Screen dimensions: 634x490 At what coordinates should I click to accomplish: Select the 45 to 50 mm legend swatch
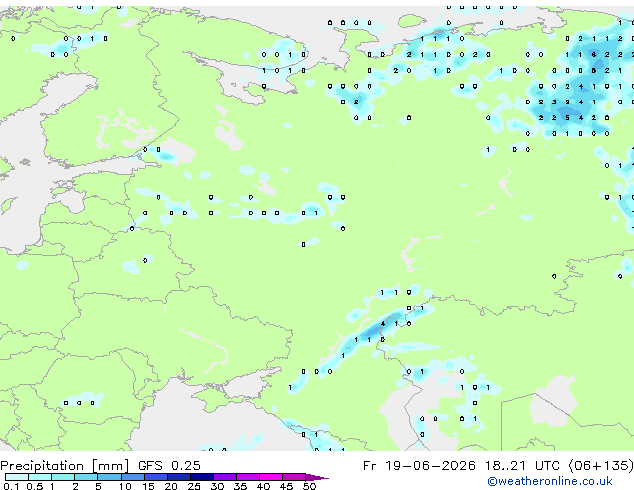pos(294,477)
